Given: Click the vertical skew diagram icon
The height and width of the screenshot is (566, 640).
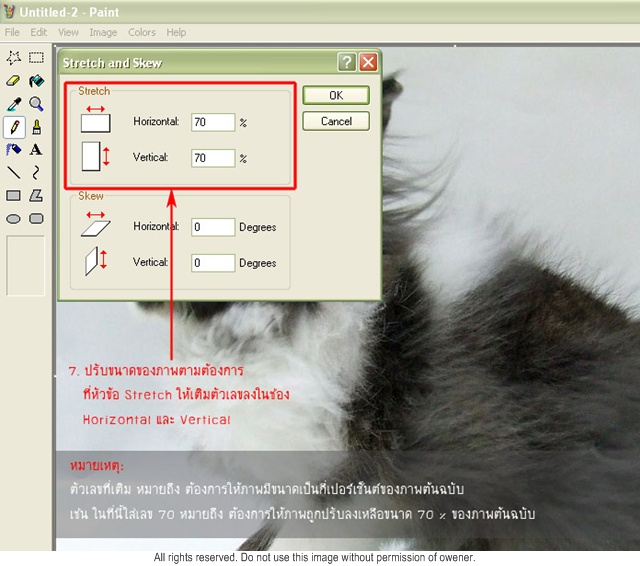Looking at the screenshot, I should (96, 261).
